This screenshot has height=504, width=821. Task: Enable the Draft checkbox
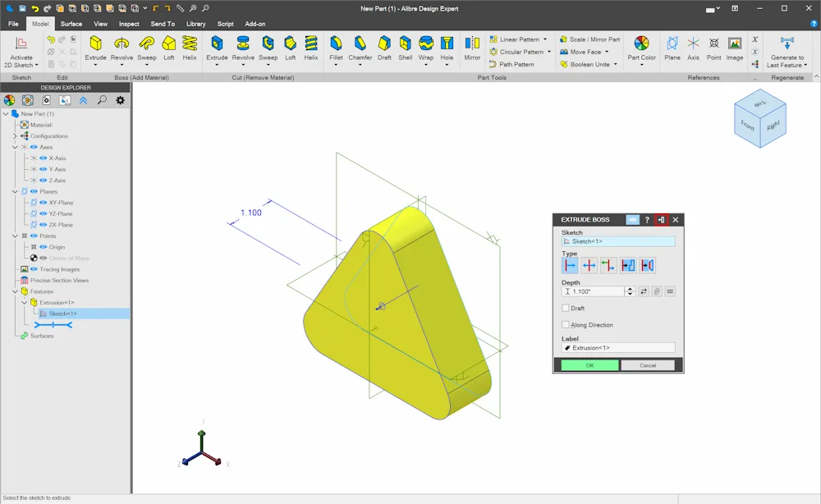566,309
